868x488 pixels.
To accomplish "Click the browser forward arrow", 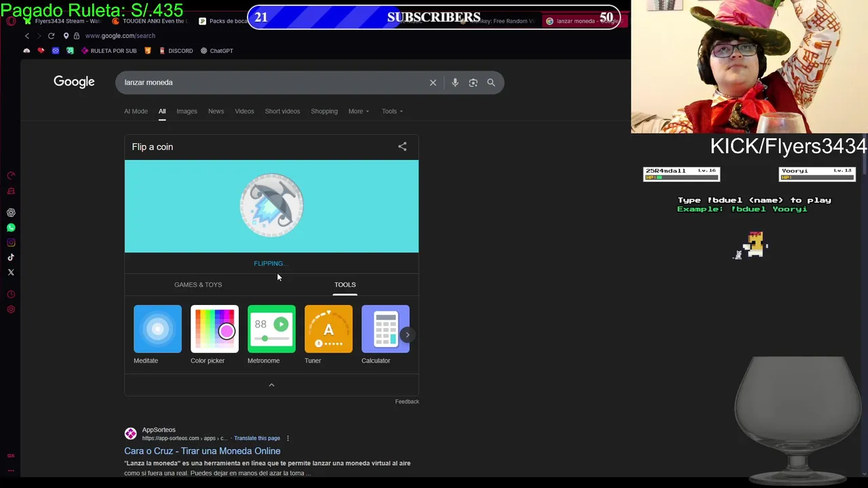I will [x=39, y=36].
